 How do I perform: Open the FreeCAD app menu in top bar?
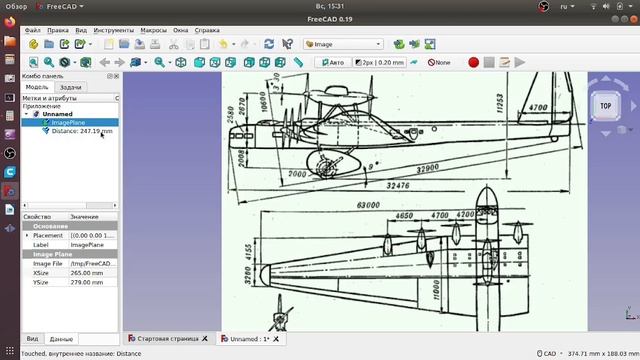[60, 7]
